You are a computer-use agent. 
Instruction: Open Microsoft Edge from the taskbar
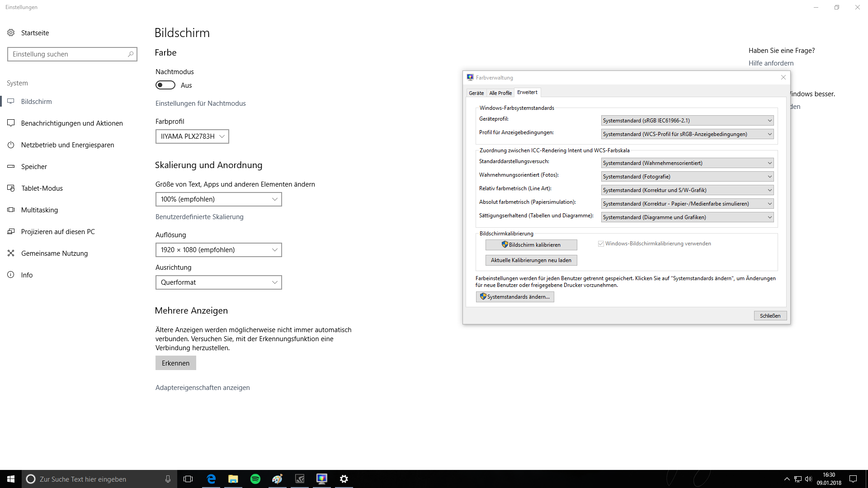click(211, 479)
